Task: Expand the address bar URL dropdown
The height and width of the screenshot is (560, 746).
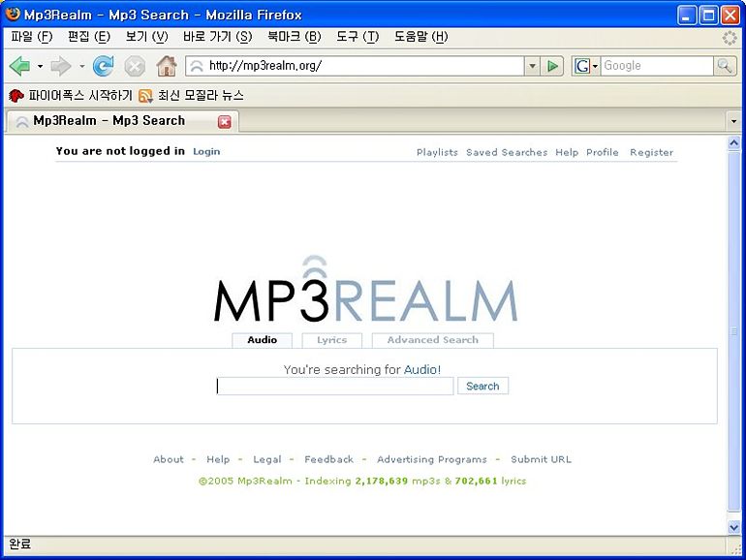Action: coord(532,66)
